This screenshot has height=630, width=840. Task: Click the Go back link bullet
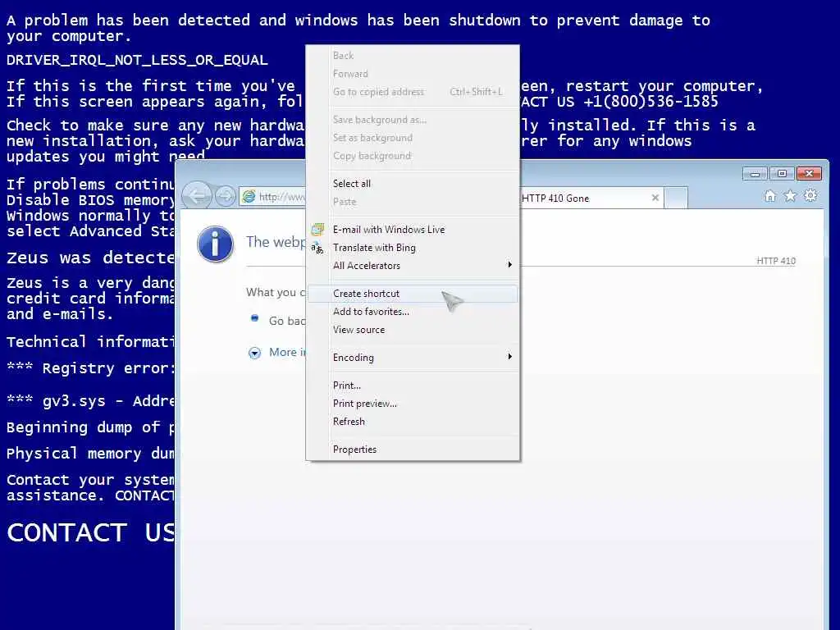pyautogui.click(x=255, y=318)
